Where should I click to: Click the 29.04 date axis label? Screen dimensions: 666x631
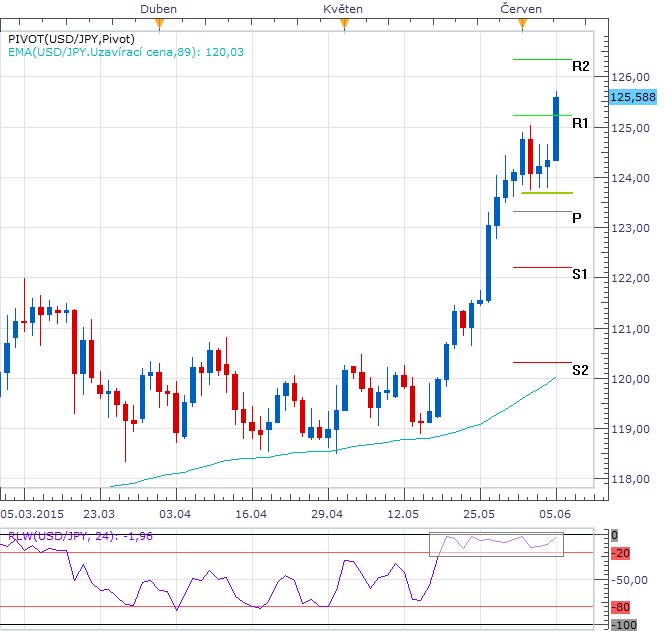coord(327,514)
